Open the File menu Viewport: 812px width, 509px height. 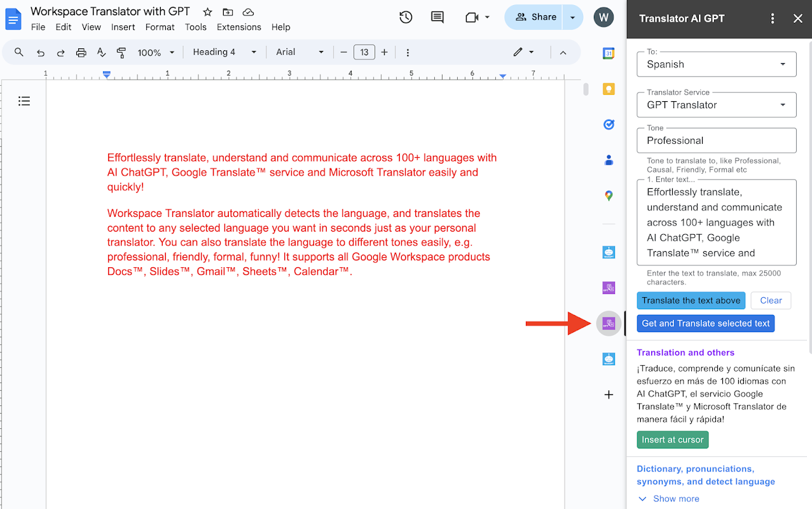click(x=38, y=27)
